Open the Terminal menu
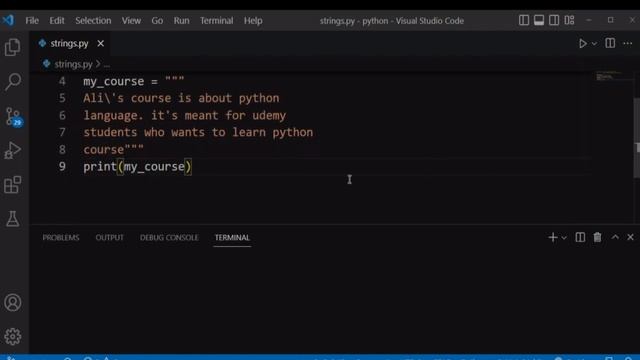Screen dimensions: 640x360 tap(217, 20)
